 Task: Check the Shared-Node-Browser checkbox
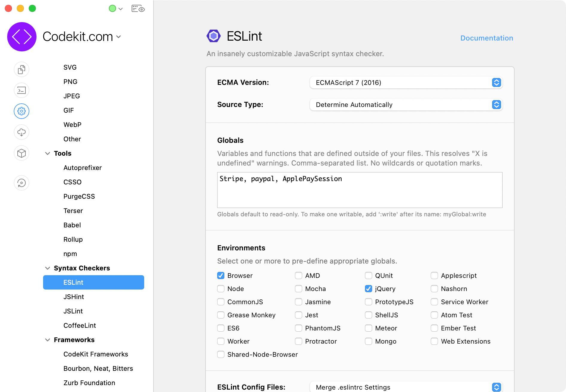pyautogui.click(x=221, y=354)
